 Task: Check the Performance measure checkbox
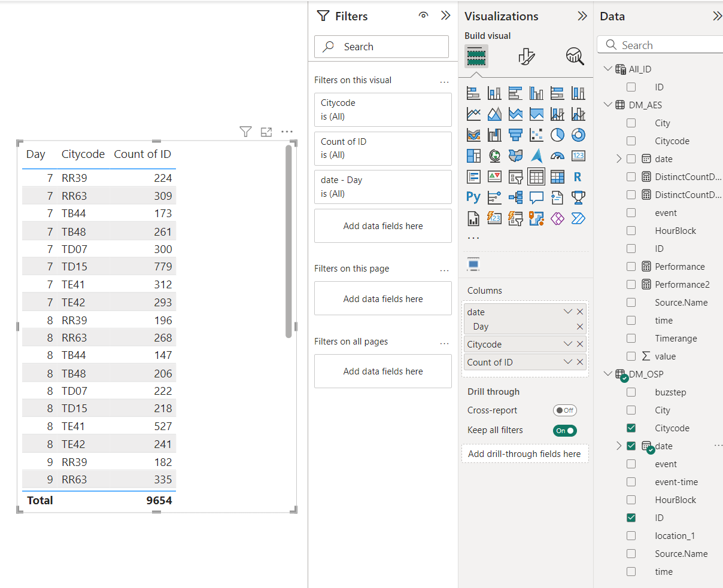point(631,266)
